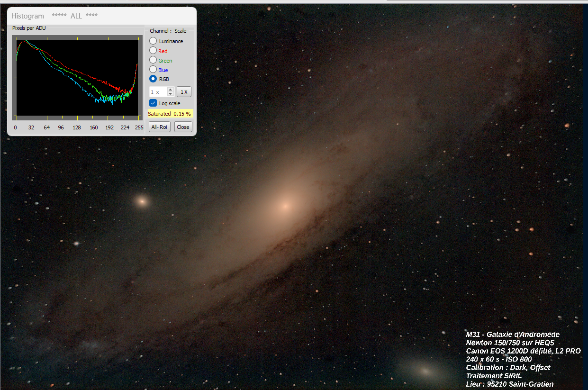This screenshot has width=588, height=390.
Task: Click the All- Roi button
Action: [160, 127]
